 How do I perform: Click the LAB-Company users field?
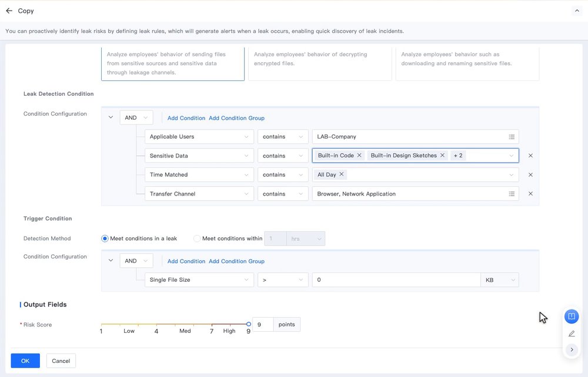pos(416,137)
